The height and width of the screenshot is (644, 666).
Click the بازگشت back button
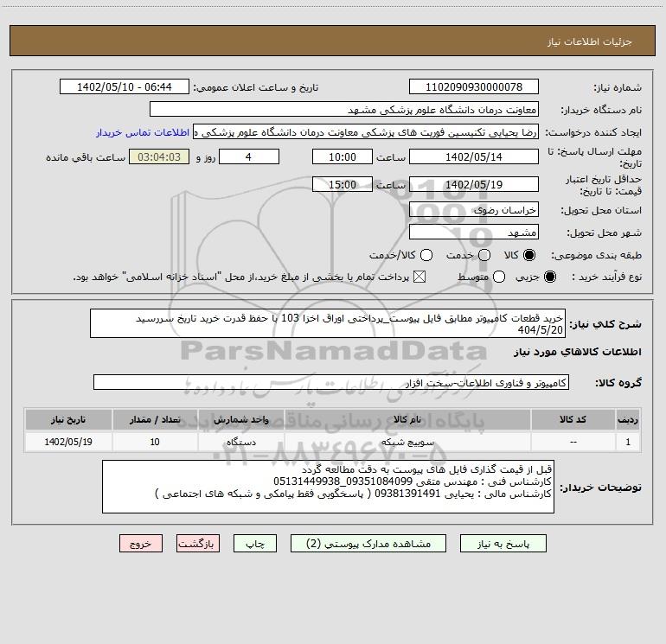click(x=198, y=544)
